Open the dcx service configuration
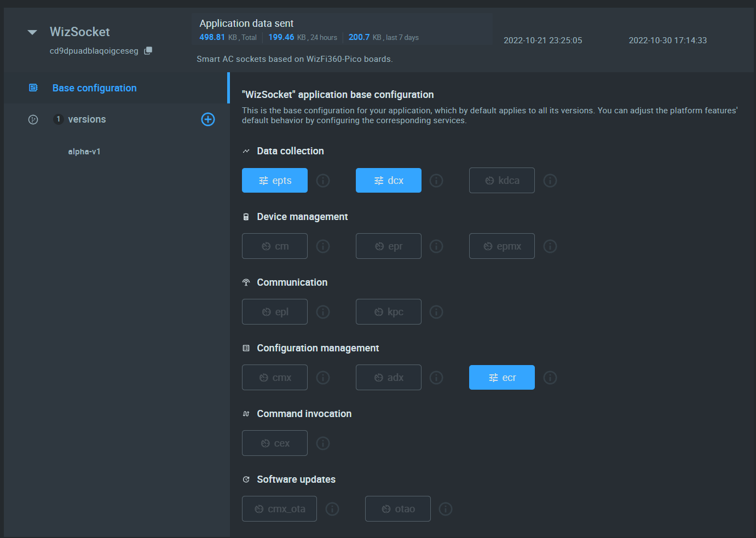 coord(389,181)
